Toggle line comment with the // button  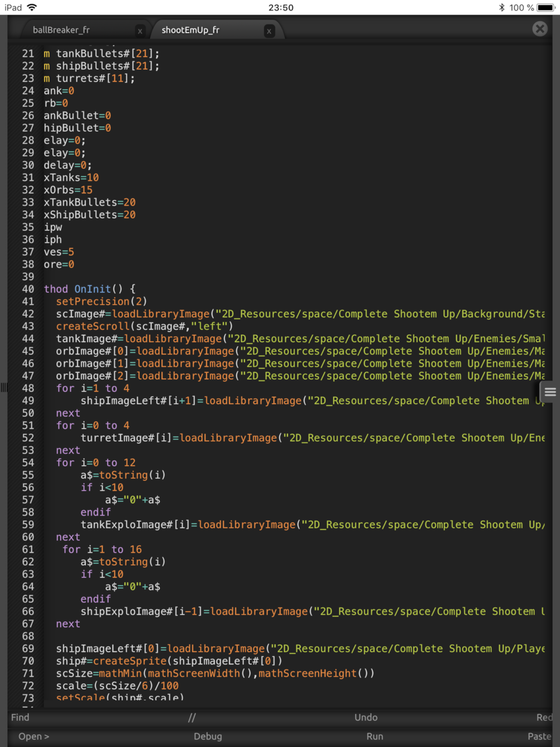192,717
